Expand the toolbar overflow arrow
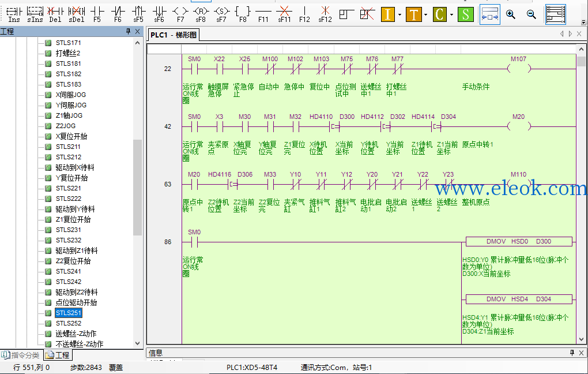Image resolution: width=588 pixels, height=374 pixels. click(x=583, y=22)
